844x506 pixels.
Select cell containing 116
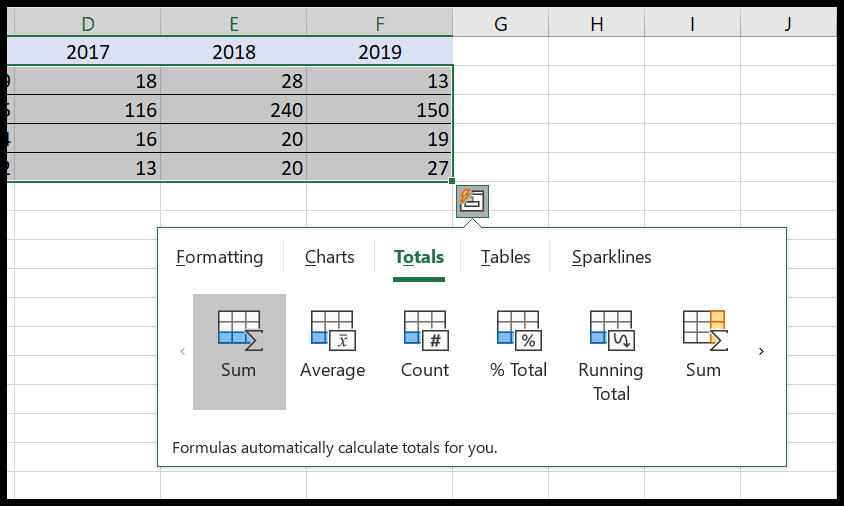point(88,110)
